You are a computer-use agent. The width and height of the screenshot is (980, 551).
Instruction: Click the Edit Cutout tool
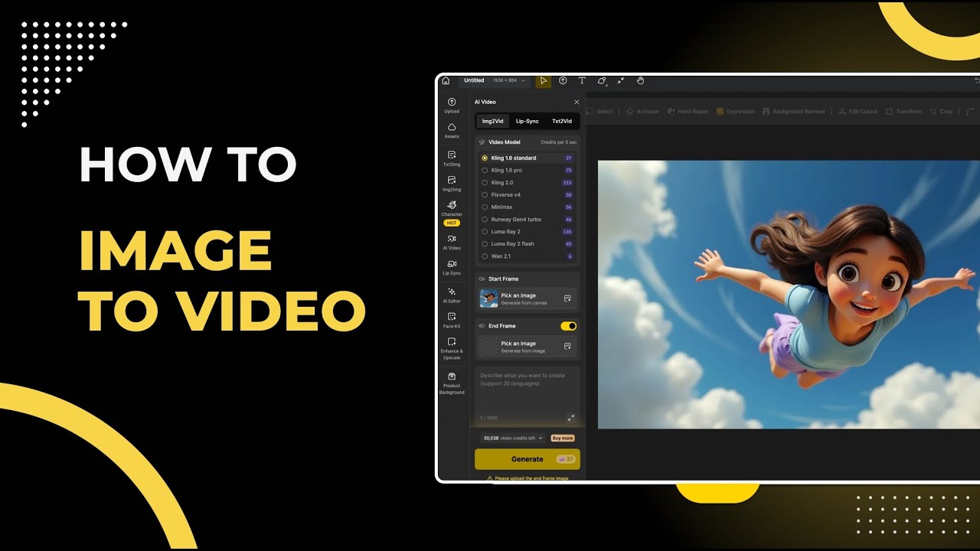pos(857,112)
